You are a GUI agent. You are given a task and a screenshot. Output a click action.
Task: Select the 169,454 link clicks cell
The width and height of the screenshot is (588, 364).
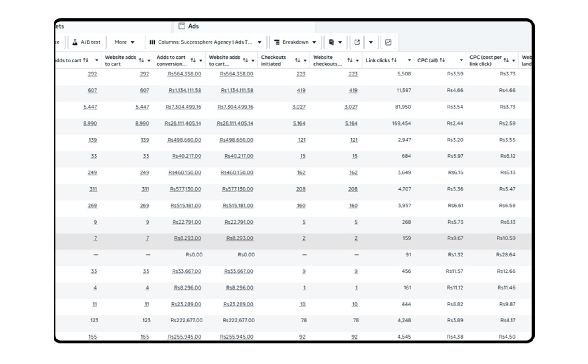(401, 123)
